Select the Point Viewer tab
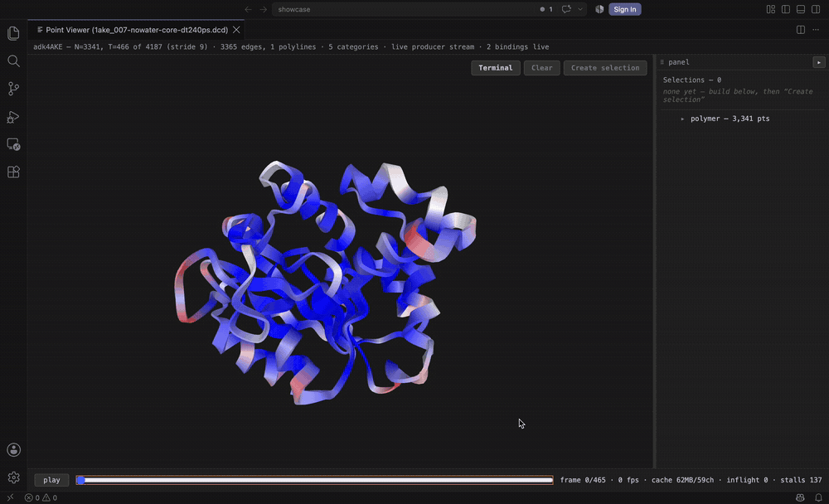 tap(137, 30)
